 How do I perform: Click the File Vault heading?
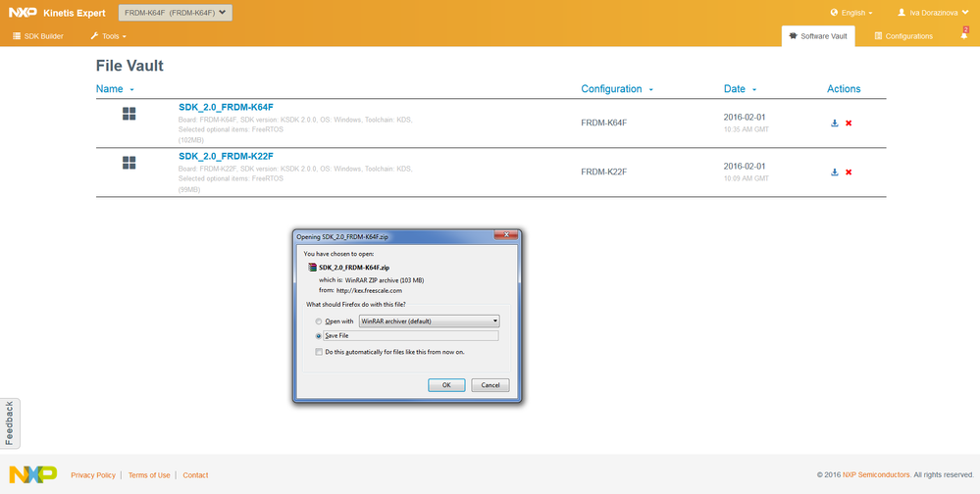(x=130, y=66)
